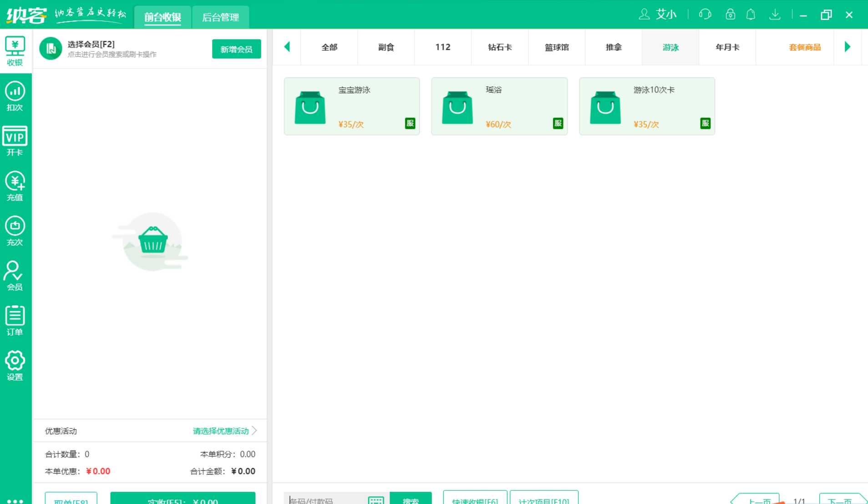Click the member card icon beside 选择会员[F2]
868x504 pixels.
pyautogui.click(x=51, y=49)
